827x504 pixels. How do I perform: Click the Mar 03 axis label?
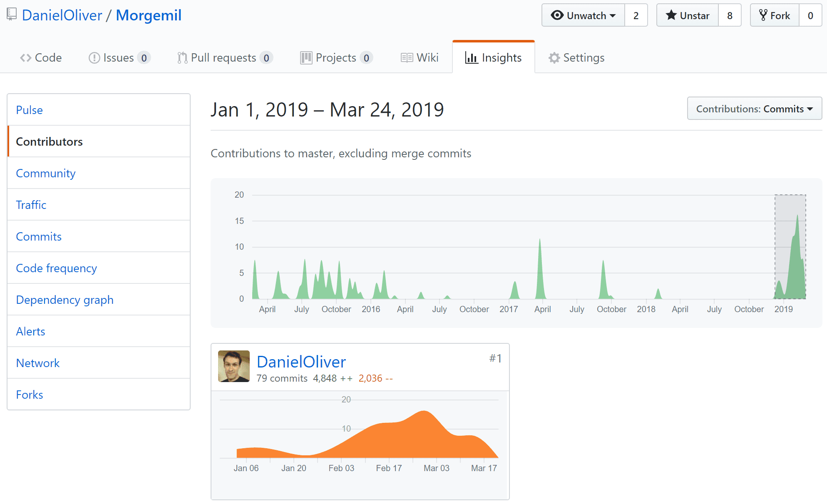pos(436,468)
